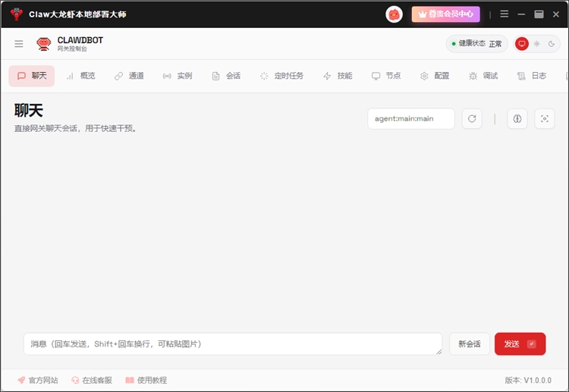Toggle the sidebar hamburger menu
The height and width of the screenshot is (392, 569).
[19, 44]
